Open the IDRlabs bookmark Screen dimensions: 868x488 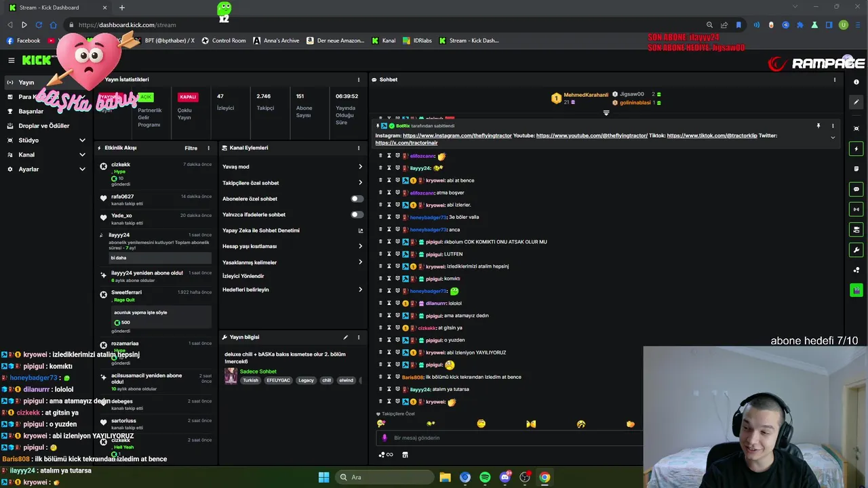pyautogui.click(x=418, y=41)
